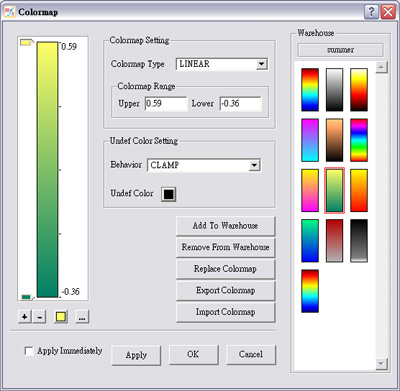The width and height of the screenshot is (400, 391).
Task: Open the ellipsis options button below colorbar
Action: pyautogui.click(x=82, y=317)
